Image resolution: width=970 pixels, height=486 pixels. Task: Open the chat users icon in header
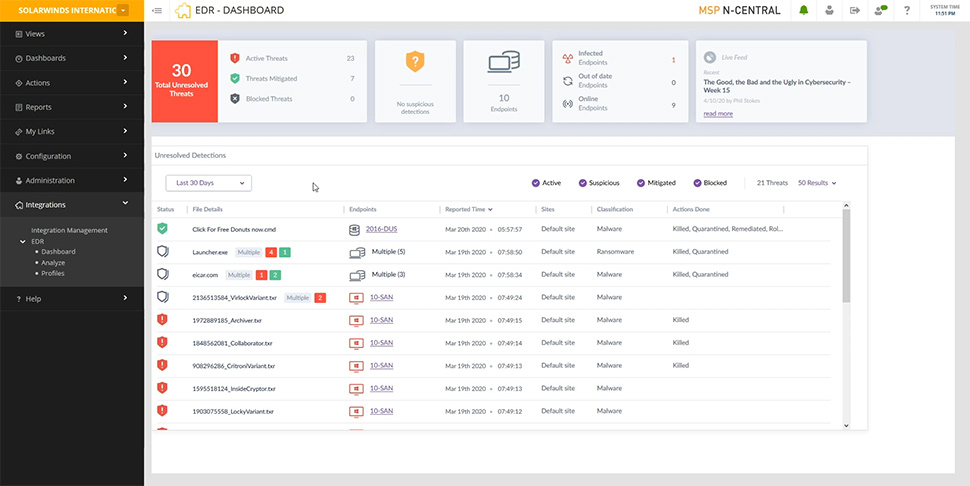click(x=880, y=11)
